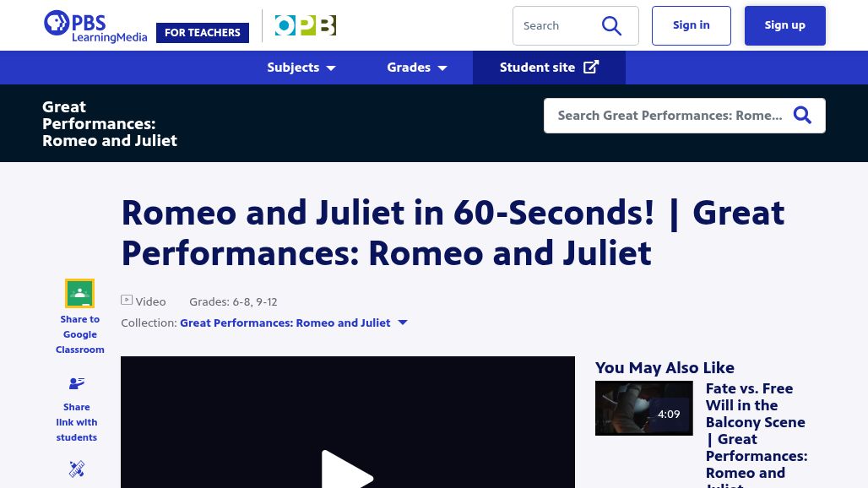
Task: Open the Fate vs. Free Will title link
Action: pyautogui.click(x=757, y=434)
